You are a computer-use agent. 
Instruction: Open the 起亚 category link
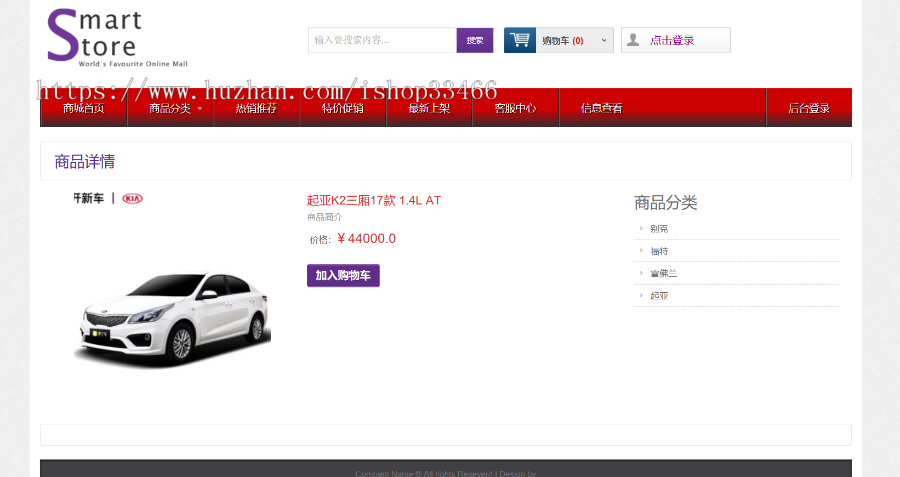(x=659, y=296)
